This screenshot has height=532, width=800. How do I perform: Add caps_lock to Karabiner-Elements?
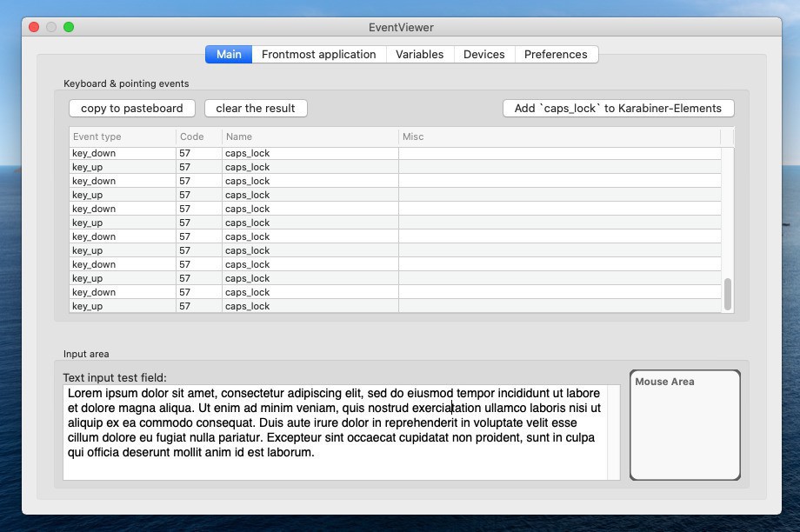click(x=617, y=109)
